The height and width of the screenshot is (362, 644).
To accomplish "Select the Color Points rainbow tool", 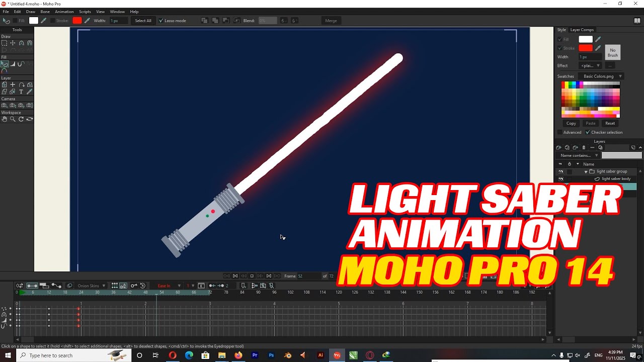I will [4, 71].
